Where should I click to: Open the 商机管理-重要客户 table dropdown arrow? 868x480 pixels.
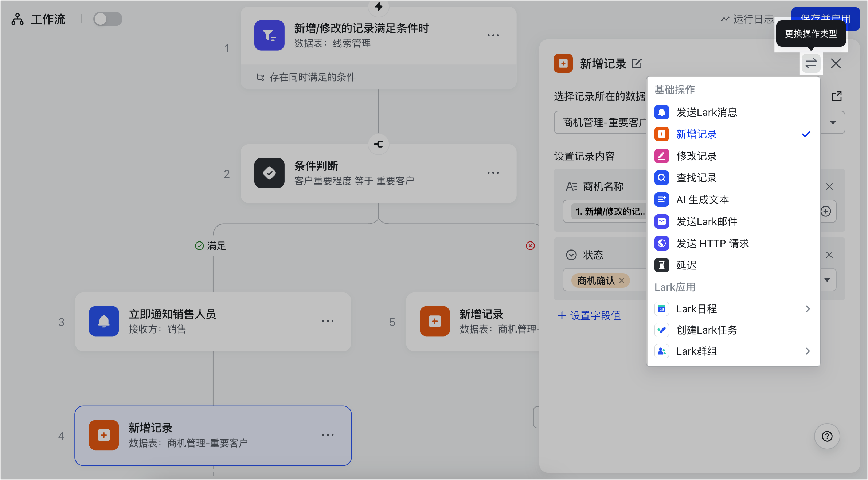(x=833, y=123)
